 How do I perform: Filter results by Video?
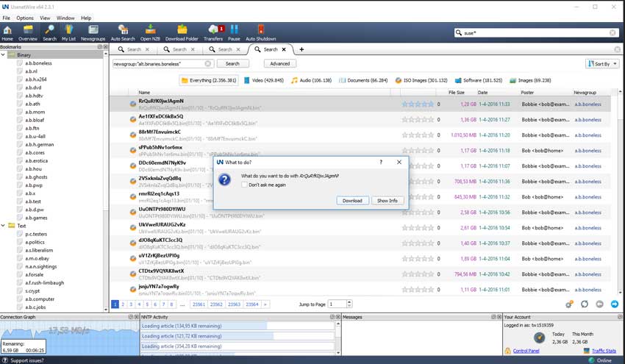(264, 80)
